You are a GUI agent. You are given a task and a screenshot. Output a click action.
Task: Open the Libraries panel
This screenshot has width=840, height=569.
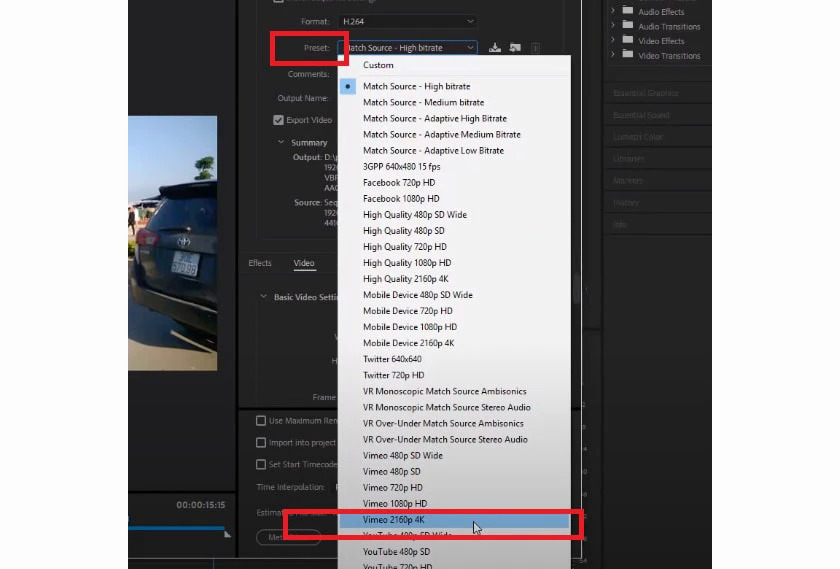[x=628, y=159]
